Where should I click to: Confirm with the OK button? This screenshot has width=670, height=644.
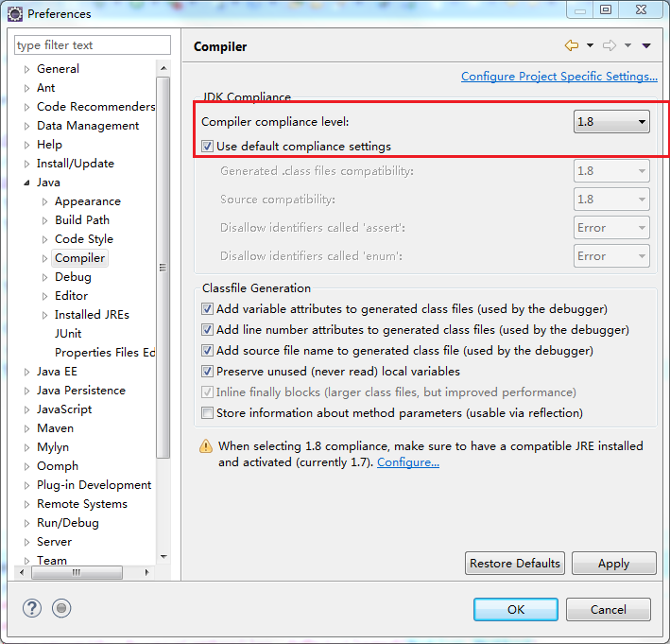click(x=515, y=609)
